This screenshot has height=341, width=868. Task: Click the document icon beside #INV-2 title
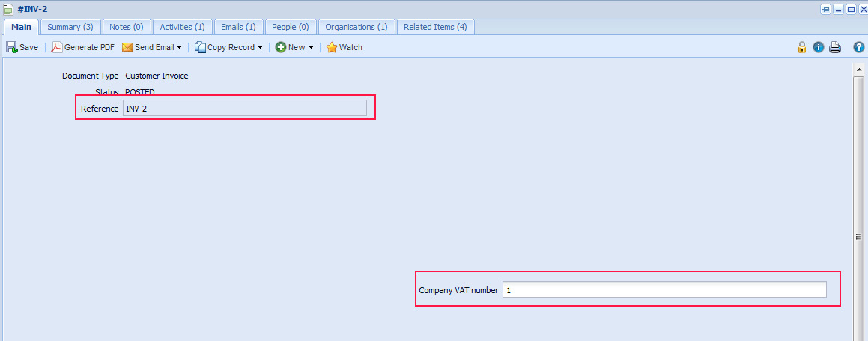pyautogui.click(x=8, y=9)
